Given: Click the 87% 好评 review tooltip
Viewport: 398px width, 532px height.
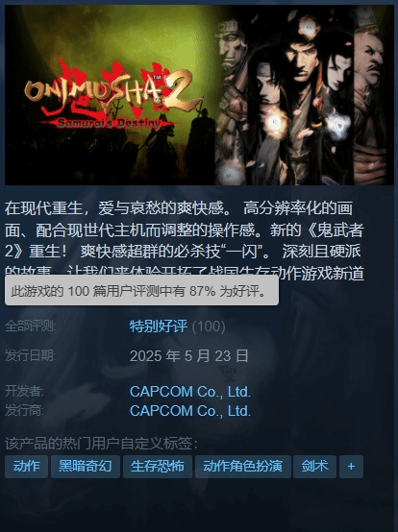Looking at the screenshot, I should [x=141, y=291].
